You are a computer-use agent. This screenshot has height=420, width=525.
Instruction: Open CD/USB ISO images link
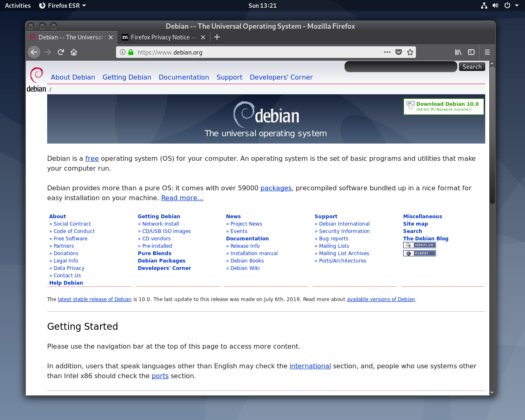pyautogui.click(x=167, y=231)
